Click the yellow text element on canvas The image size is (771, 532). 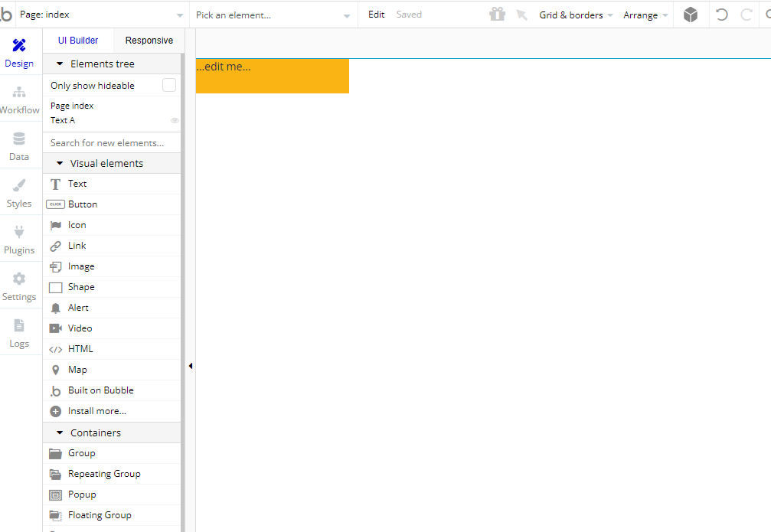tap(273, 76)
